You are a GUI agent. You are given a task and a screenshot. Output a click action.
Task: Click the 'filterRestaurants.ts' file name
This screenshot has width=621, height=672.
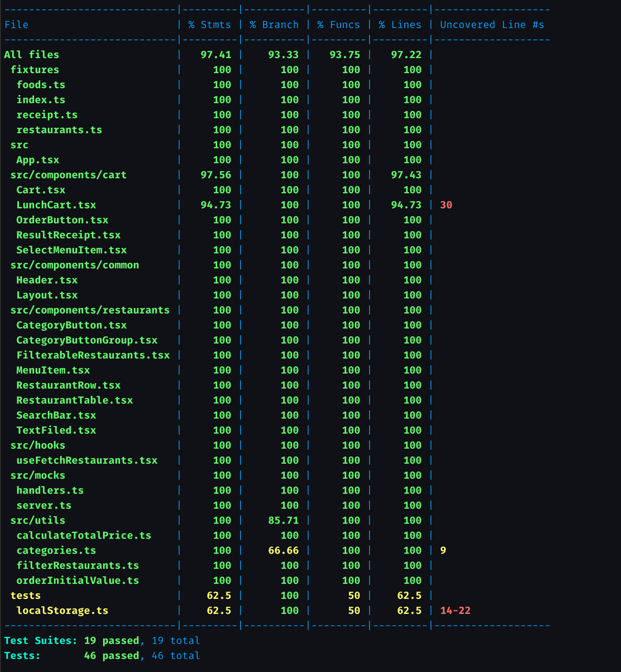(78, 566)
